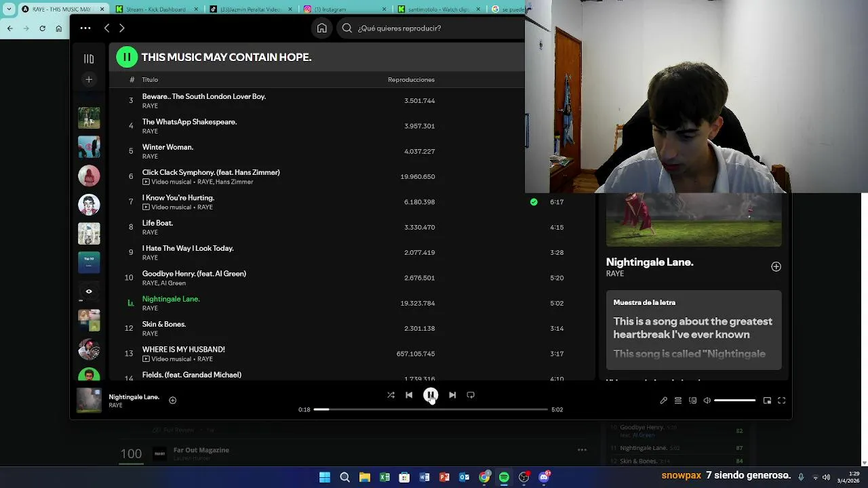The image size is (868, 488).
Task: Adjust the Spotify volume slider
Action: point(734,401)
